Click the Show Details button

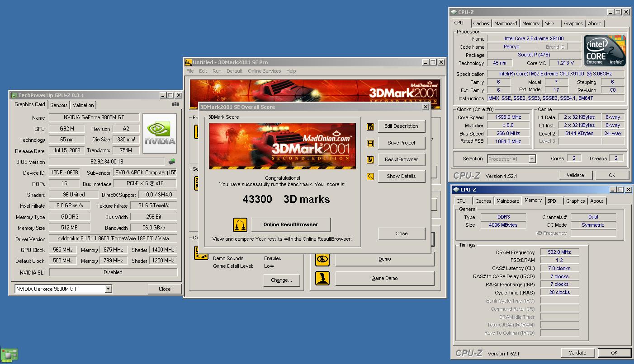click(401, 176)
